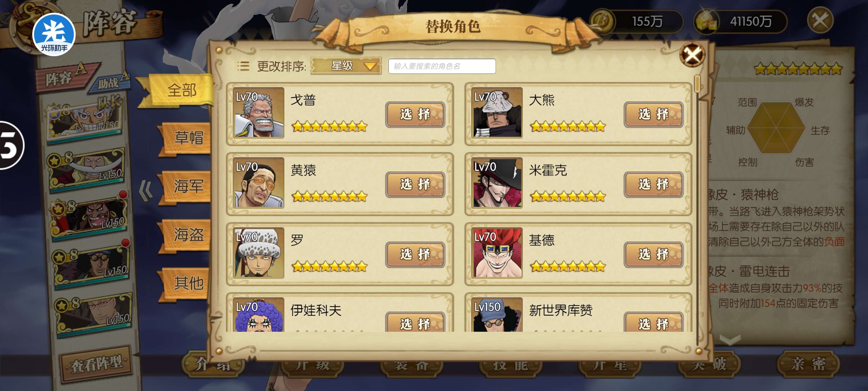Click the sort list icon beside 更改排序
868x391 pixels.
[243, 66]
